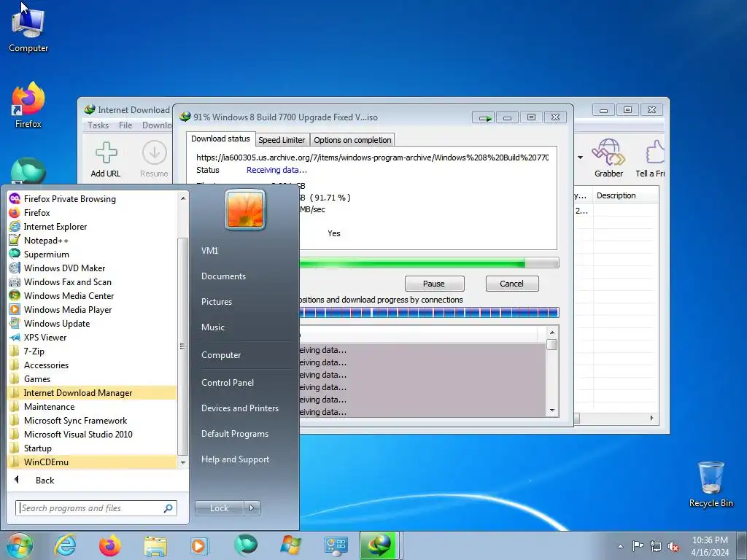Open the File menu in IDM
Viewport: 747px width, 560px height.
coord(125,125)
